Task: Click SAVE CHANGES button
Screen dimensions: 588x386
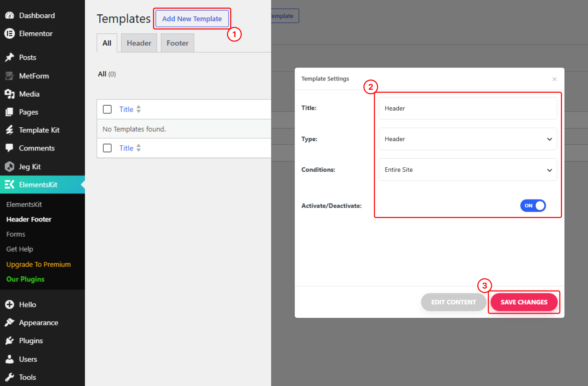Action: pos(524,302)
